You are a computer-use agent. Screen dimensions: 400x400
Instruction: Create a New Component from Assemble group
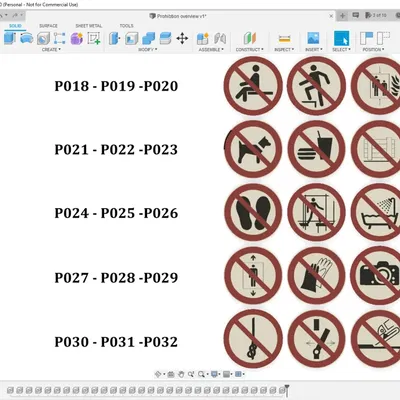click(x=202, y=38)
